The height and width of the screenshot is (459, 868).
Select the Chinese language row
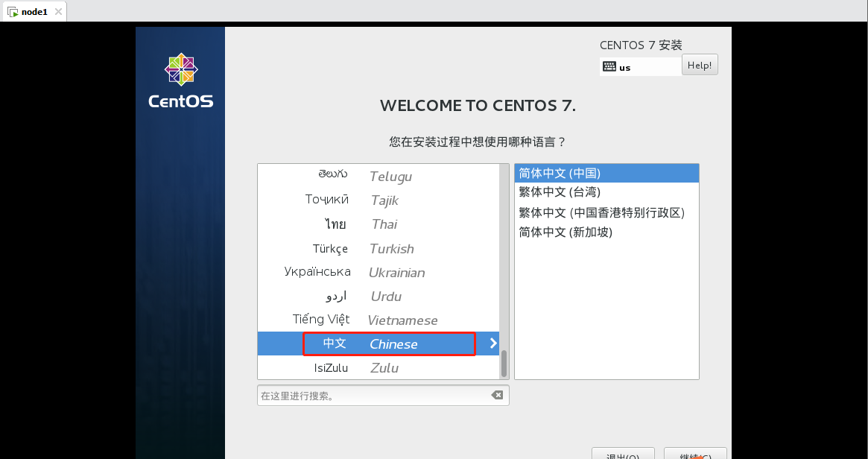[x=378, y=344]
